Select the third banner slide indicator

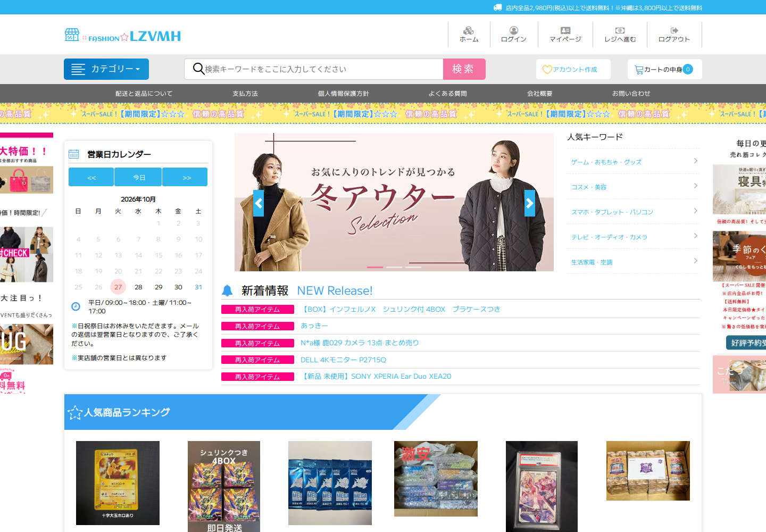point(413,267)
